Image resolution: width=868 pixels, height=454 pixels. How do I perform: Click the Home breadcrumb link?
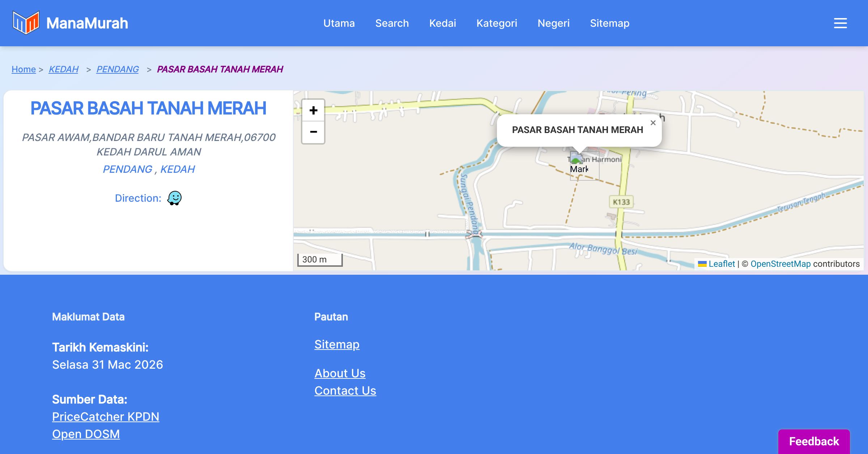[24, 69]
